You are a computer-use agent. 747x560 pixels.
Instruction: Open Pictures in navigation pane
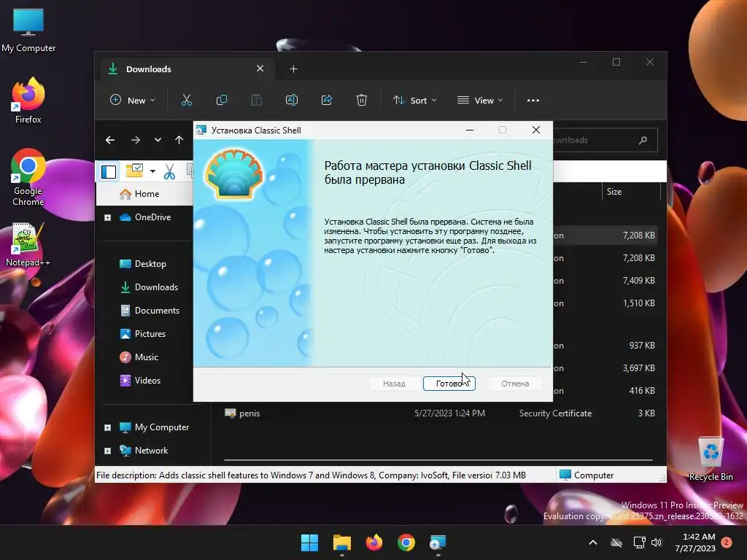tap(150, 334)
